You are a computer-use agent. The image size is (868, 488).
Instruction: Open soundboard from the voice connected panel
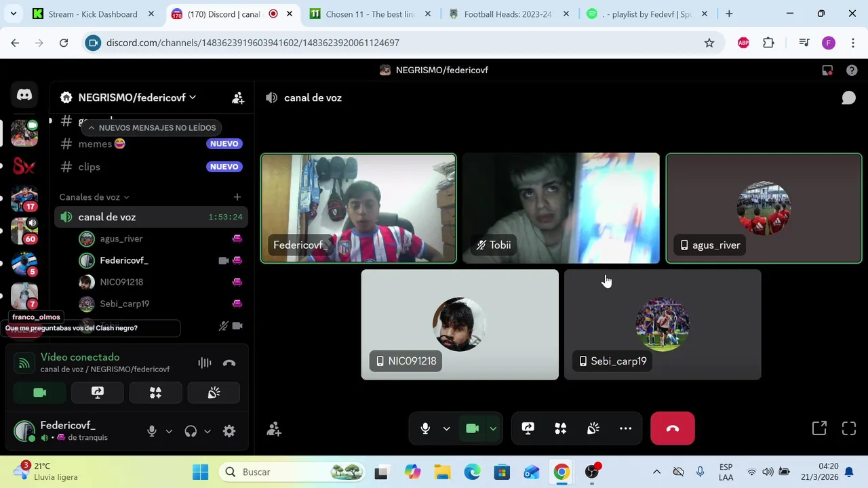point(214,392)
